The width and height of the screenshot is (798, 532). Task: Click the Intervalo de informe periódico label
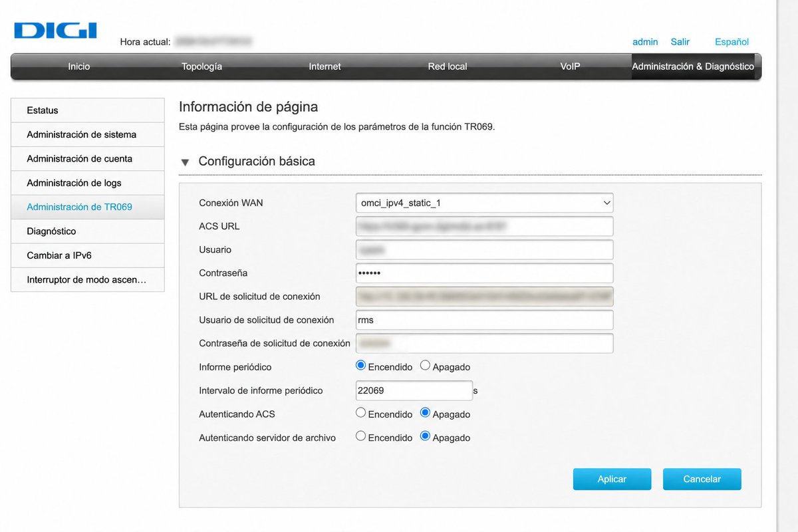(261, 390)
